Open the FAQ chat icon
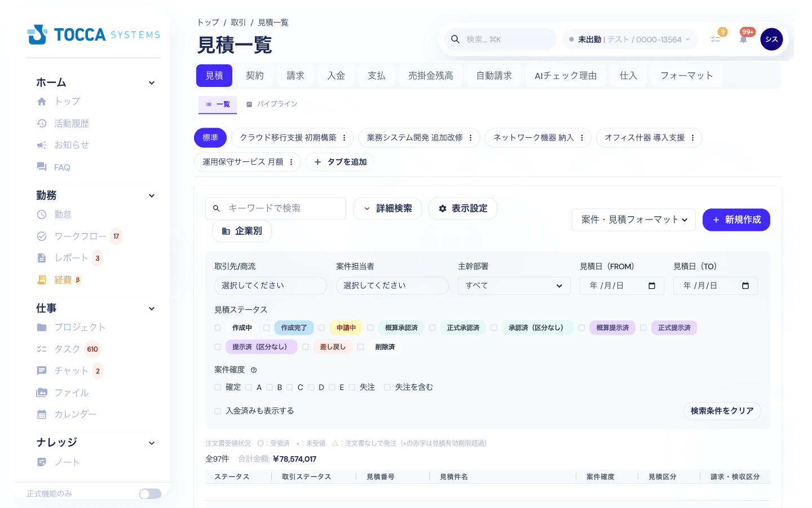This screenshot has height=508, width=812. [42, 167]
